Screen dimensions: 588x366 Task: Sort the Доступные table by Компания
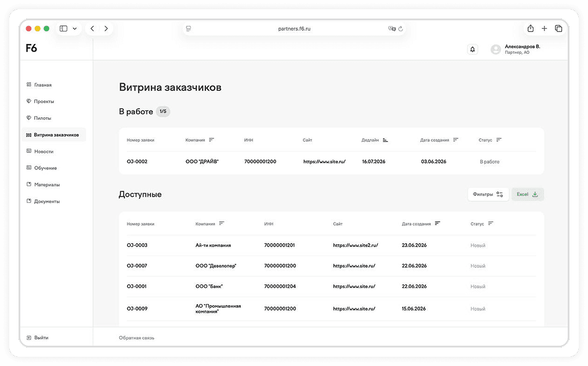pyautogui.click(x=222, y=223)
